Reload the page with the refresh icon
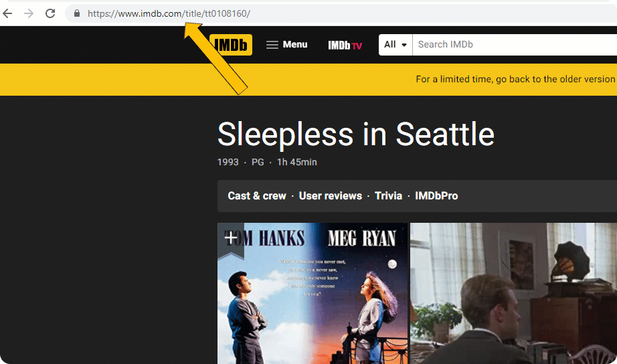The height and width of the screenshot is (364, 617). pos(50,13)
